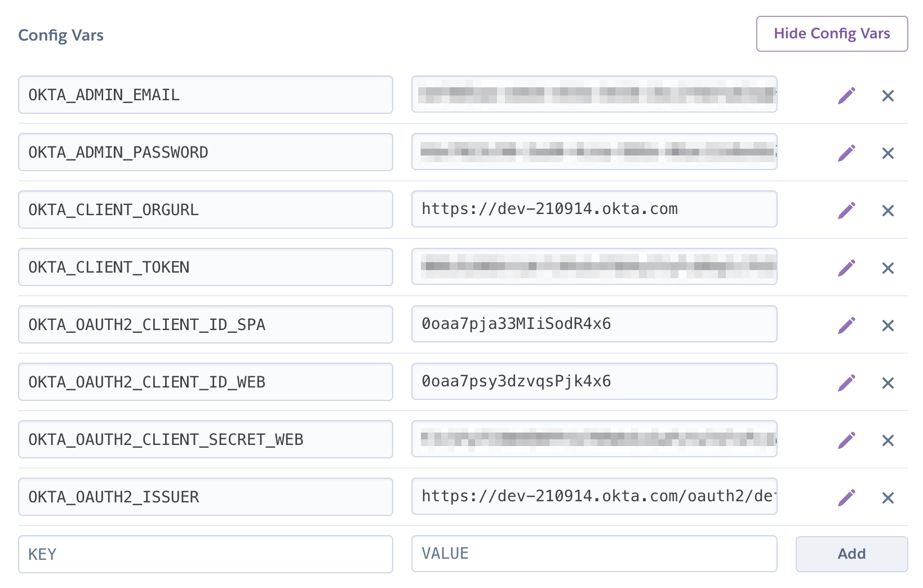Delete OKTA_ADMIN_EMAIL using the X icon
Image resolution: width=923 pixels, height=588 pixels.
(x=887, y=96)
